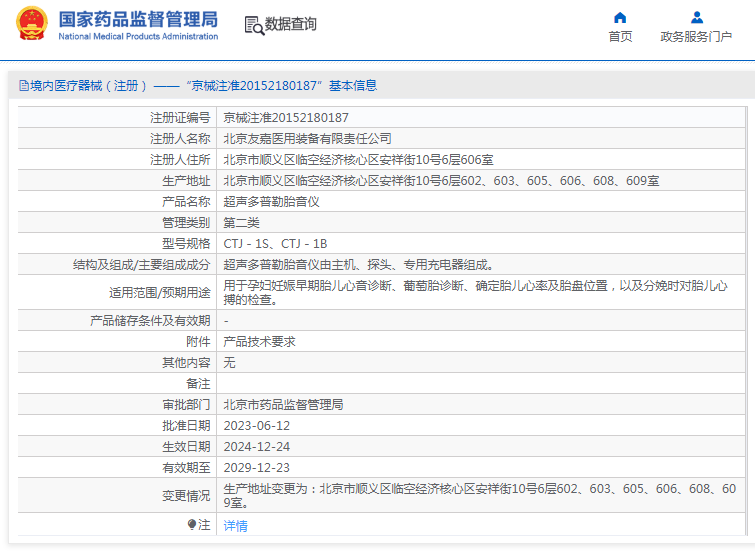The width and height of the screenshot is (755, 553).
Task: Click the 管理类别 row label
Action: [x=186, y=223]
